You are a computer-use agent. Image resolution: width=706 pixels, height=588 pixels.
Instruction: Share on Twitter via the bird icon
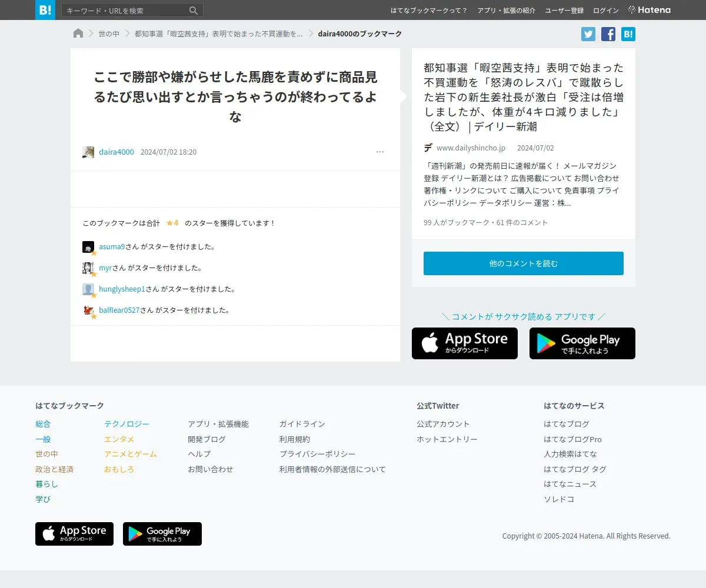pos(588,34)
